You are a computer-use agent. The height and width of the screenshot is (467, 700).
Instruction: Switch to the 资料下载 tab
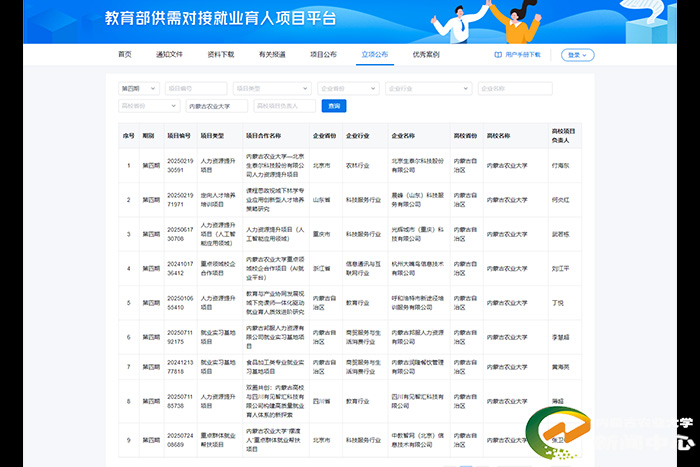(x=221, y=55)
